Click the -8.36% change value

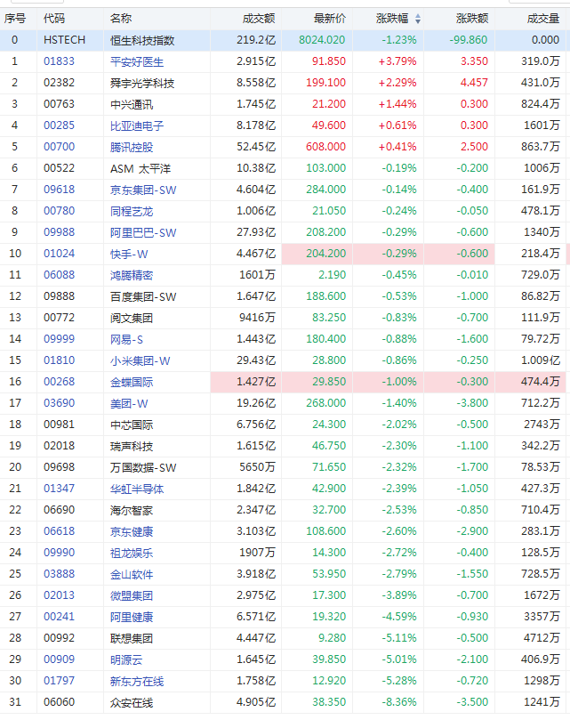(399, 702)
